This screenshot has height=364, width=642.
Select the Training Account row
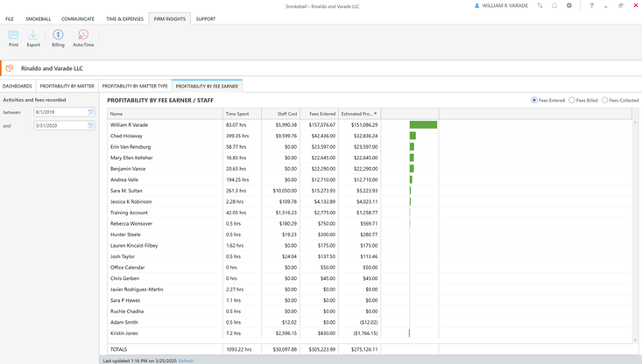(x=370, y=213)
